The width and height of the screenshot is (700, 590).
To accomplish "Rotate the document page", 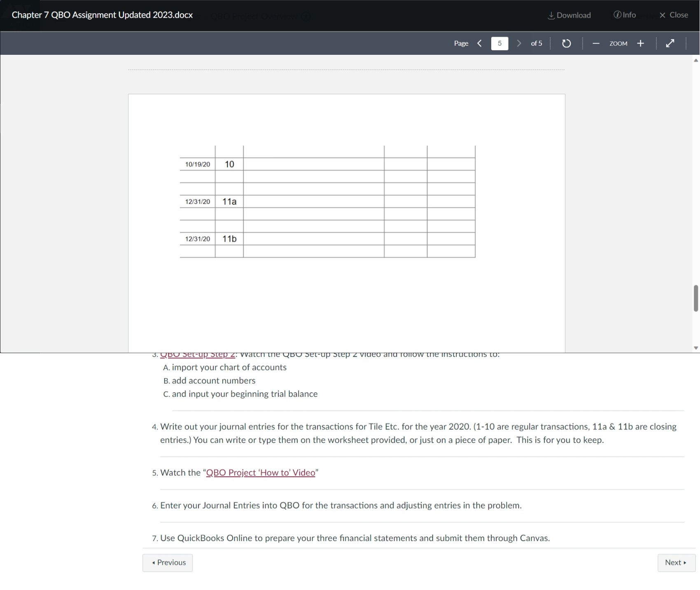I will (566, 43).
